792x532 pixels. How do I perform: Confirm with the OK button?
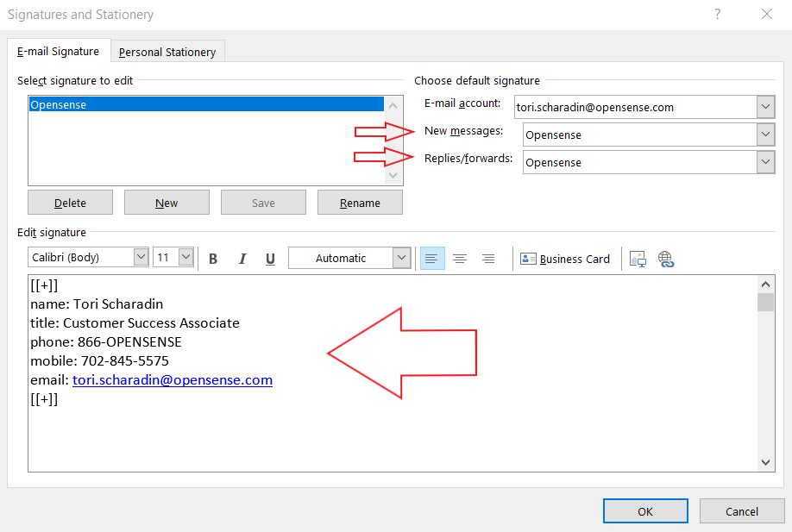[645, 510]
